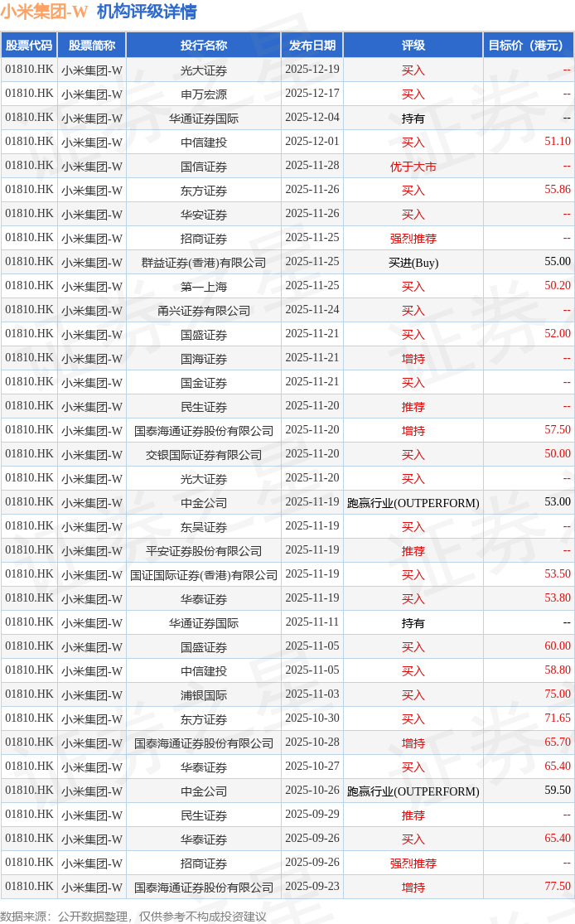Select the 交银国际证券有限公司 cell
Viewport: 575px width, 924px height.
coord(204,455)
